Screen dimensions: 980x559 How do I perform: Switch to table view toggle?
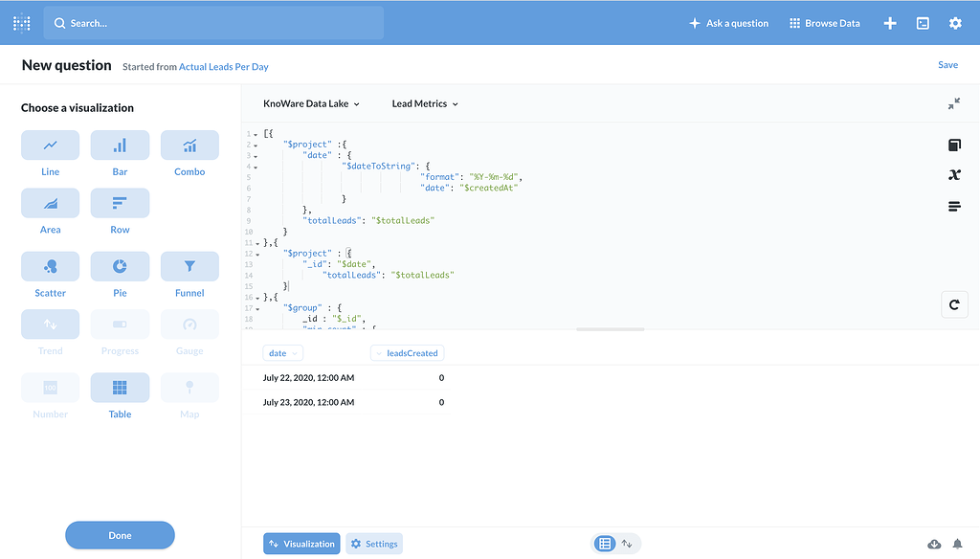[605, 544]
